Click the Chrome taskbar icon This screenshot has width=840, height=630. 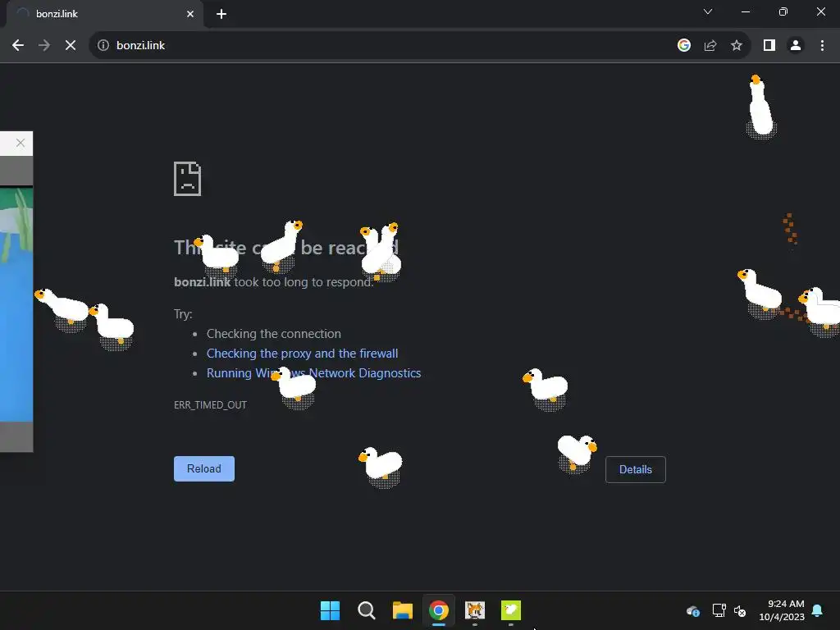pos(438,610)
